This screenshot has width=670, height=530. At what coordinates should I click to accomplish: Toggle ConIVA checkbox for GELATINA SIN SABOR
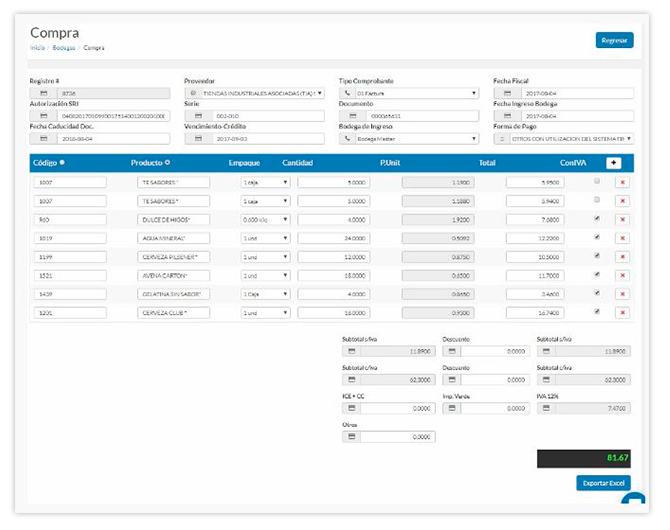597,293
